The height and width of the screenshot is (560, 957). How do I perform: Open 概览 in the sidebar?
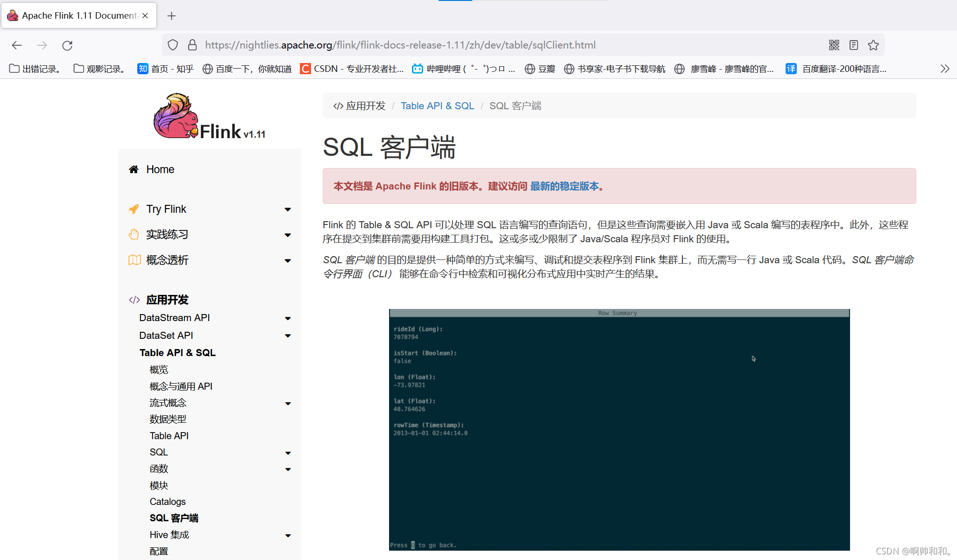point(159,370)
